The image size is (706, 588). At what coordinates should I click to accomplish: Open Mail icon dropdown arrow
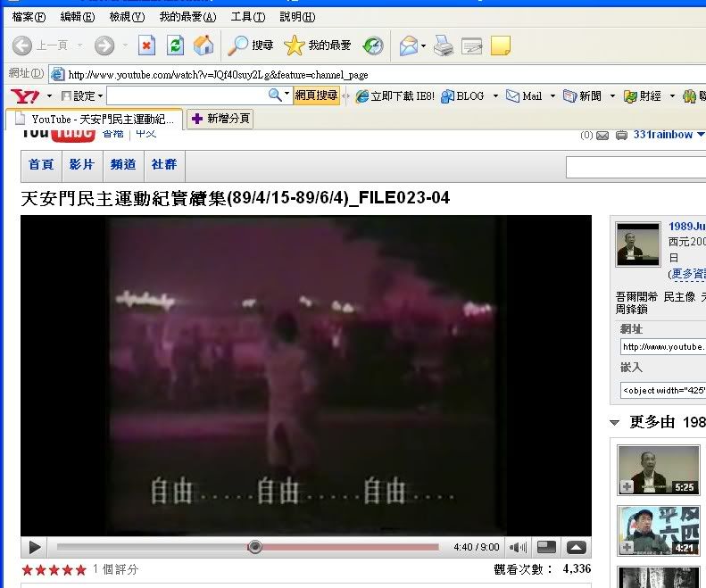423,46
